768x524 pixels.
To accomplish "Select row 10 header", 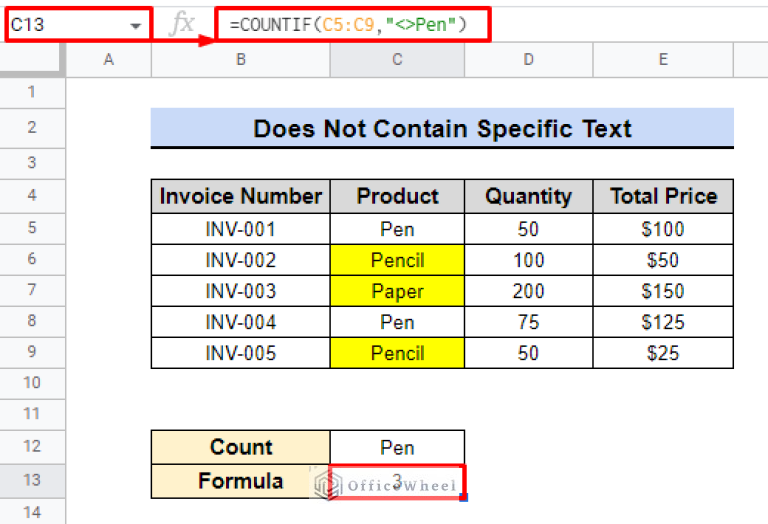I will click(32, 383).
